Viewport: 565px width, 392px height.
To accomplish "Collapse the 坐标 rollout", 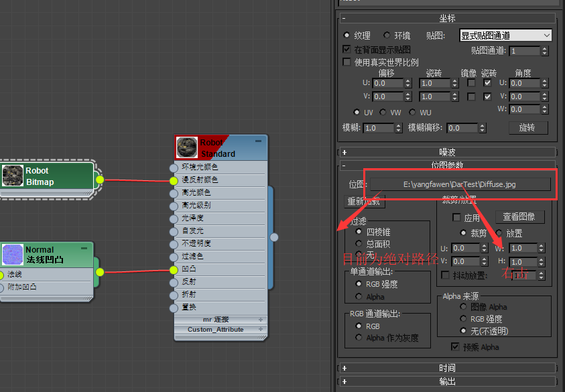I will [447, 18].
